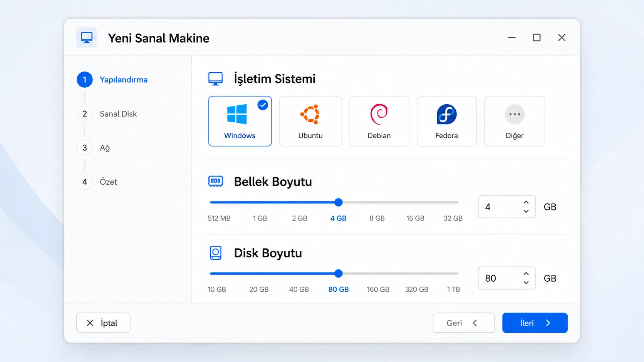Click the highlighted 4 GB memory label
The width and height of the screenshot is (644, 362).
tap(339, 218)
